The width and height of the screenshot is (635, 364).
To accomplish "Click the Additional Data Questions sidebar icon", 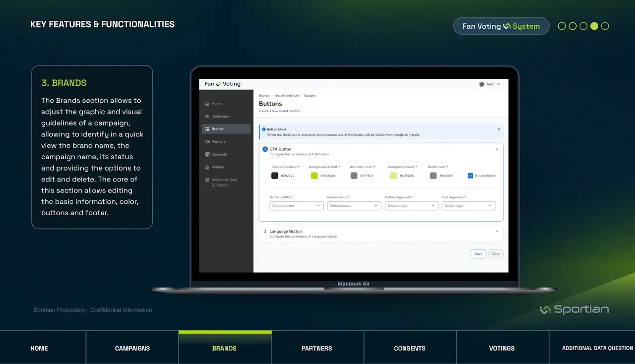I will click(207, 180).
